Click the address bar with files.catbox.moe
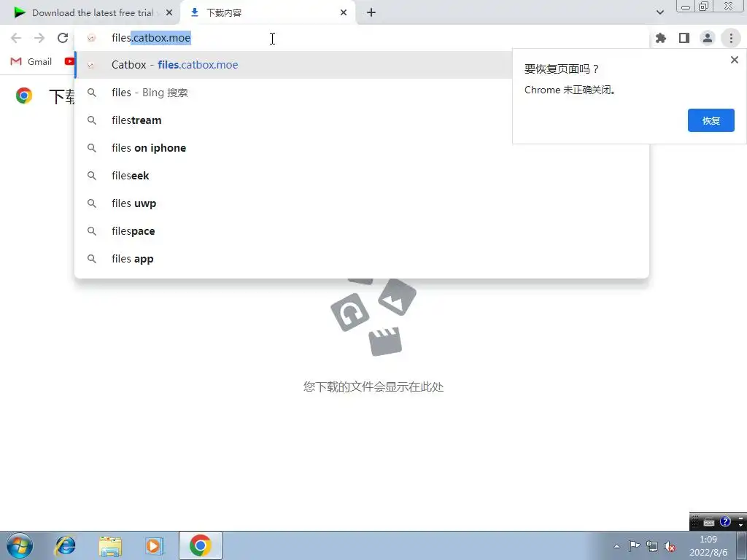Screen dimensions: 747x560 362,38
